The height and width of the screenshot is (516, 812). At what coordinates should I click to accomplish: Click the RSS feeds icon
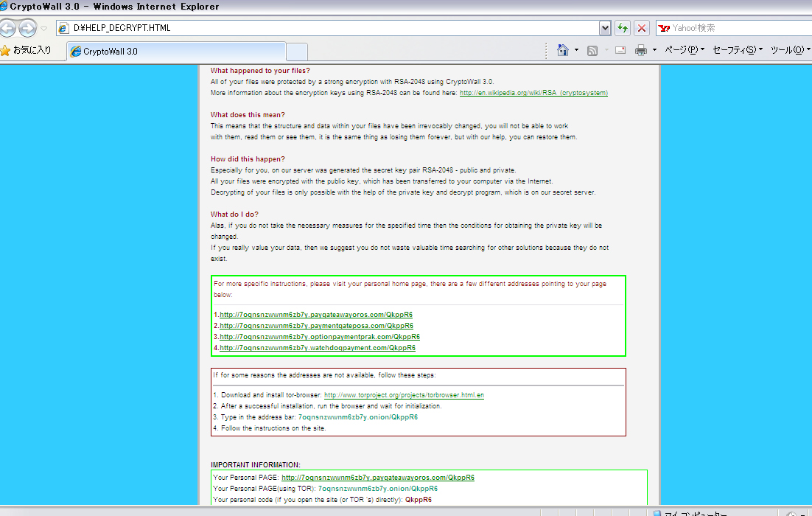(592, 50)
